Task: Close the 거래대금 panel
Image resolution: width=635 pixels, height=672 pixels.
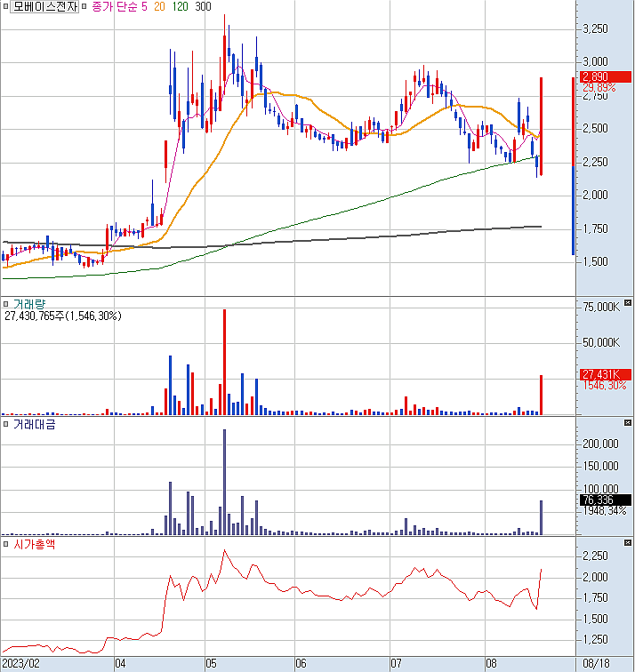Action: tap(628, 423)
